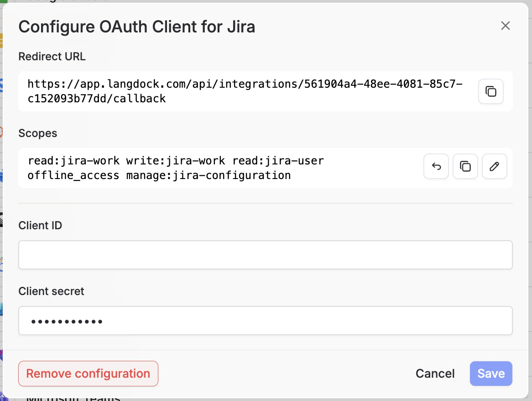Select the Redirect URL text
532x401 pixels.
[245, 91]
